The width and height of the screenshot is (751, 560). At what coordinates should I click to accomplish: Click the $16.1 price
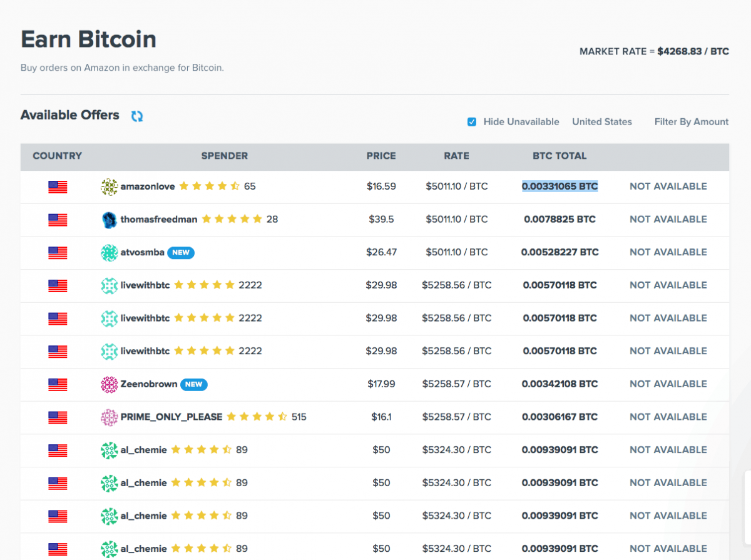coord(381,417)
